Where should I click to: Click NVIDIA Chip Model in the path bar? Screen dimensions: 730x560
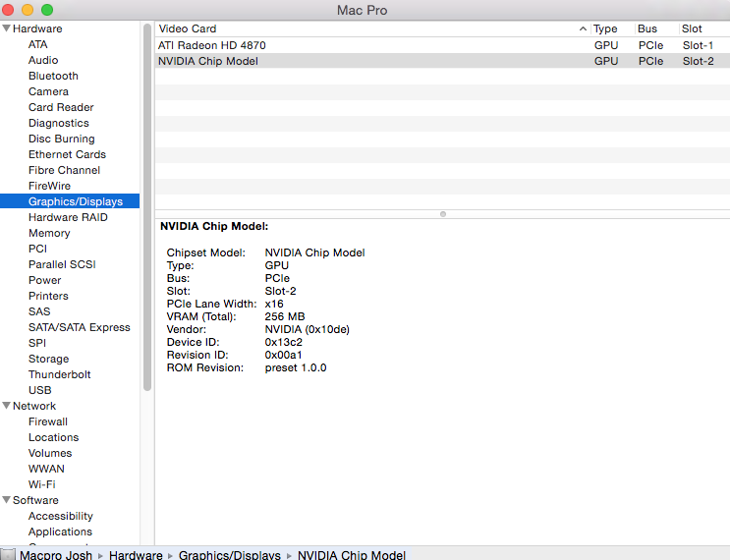(x=352, y=555)
